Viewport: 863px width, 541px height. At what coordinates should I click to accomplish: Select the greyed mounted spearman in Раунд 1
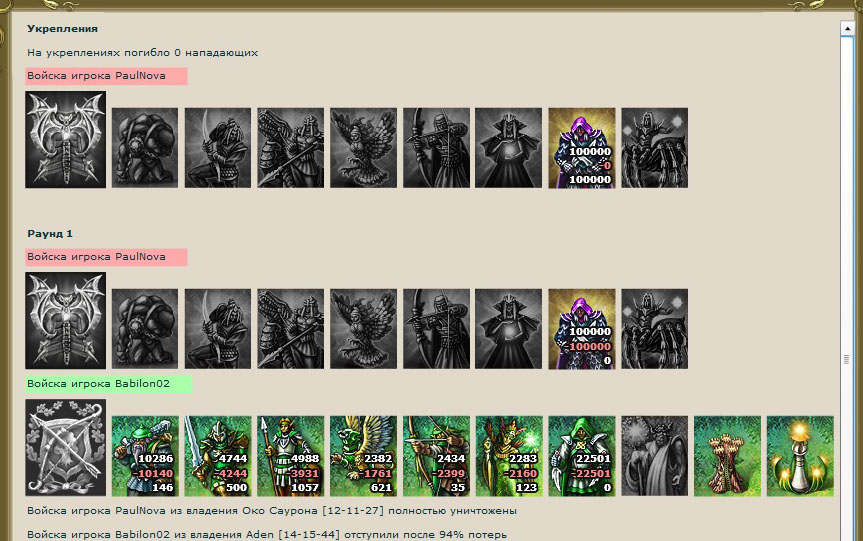[290, 329]
